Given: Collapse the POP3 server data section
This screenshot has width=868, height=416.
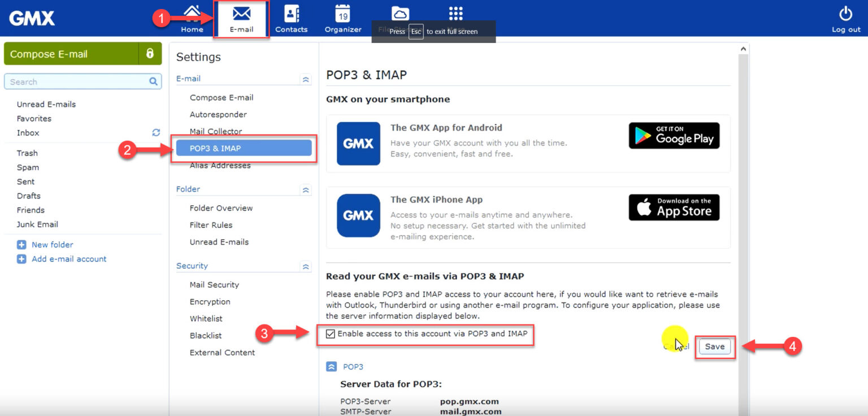Looking at the screenshot, I should coord(331,366).
